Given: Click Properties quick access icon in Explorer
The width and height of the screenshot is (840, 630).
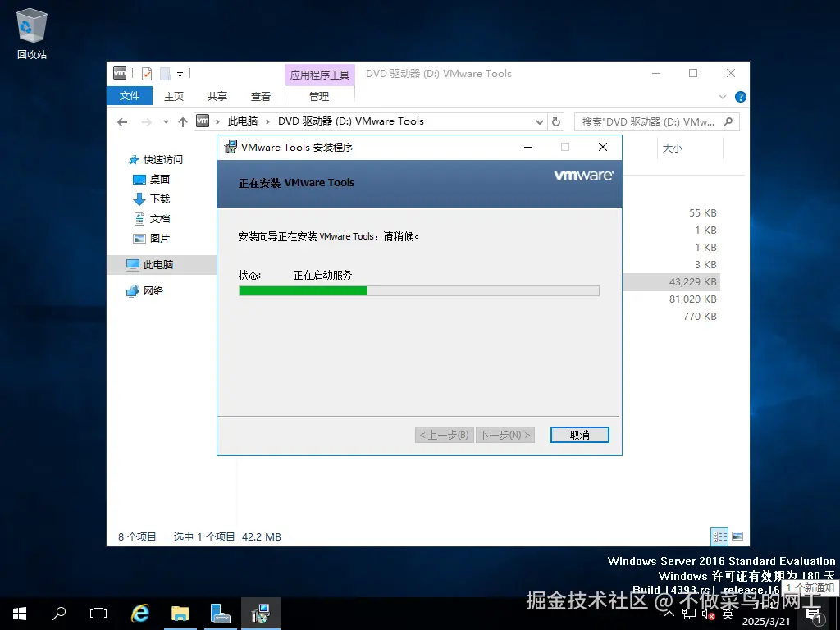Looking at the screenshot, I should pos(147,73).
